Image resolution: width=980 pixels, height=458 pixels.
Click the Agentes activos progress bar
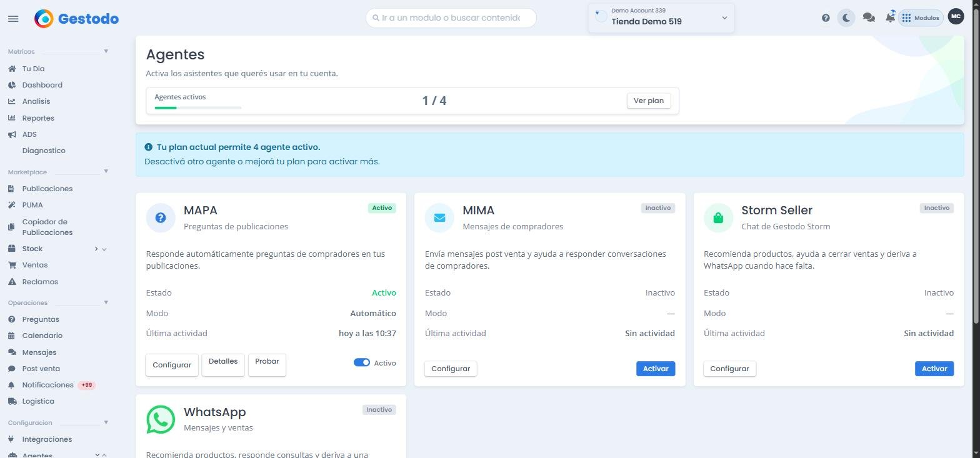198,107
